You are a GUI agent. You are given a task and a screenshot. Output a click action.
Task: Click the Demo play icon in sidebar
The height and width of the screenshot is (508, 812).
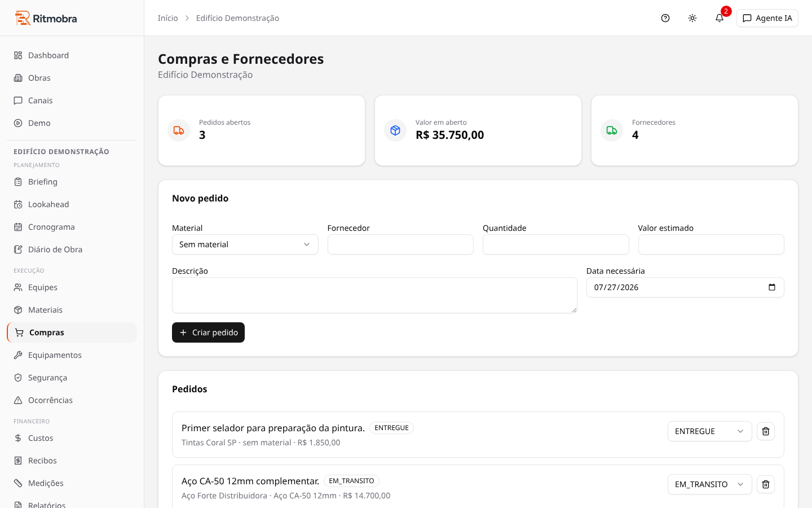click(x=18, y=123)
